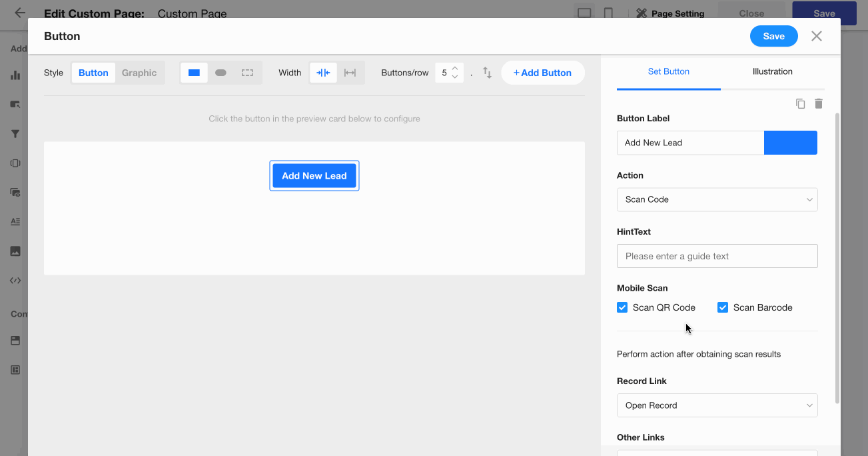The height and width of the screenshot is (456, 868).
Task: Set width to fit-content icon
Action: [x=323, y=73]
